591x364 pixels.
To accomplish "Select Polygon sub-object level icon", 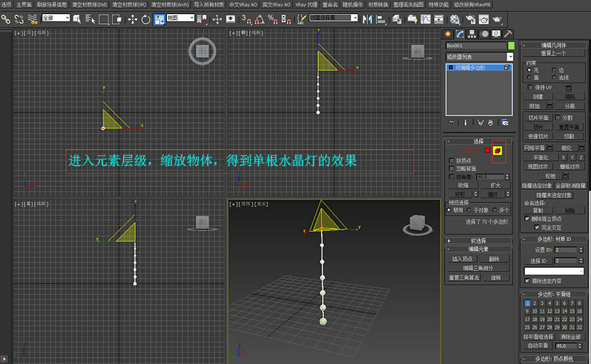I will click(488, 150).
